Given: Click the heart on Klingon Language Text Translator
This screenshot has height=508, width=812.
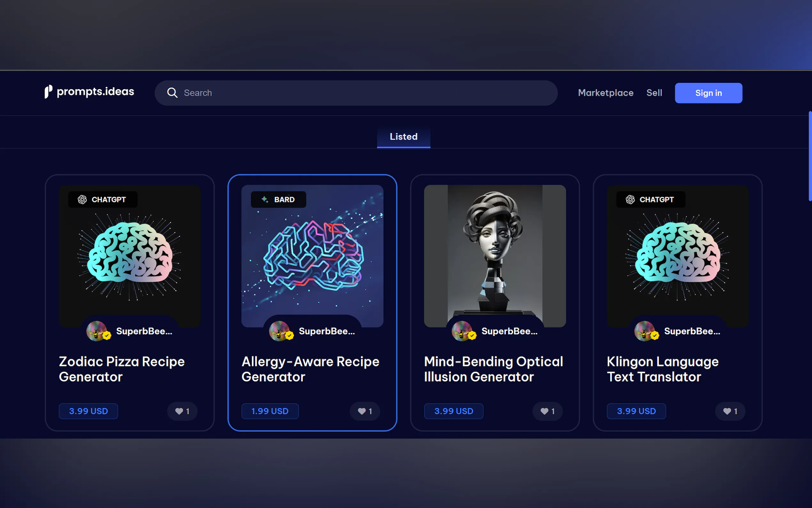Looking at the screenshot, I should click(x=730, y=411).
